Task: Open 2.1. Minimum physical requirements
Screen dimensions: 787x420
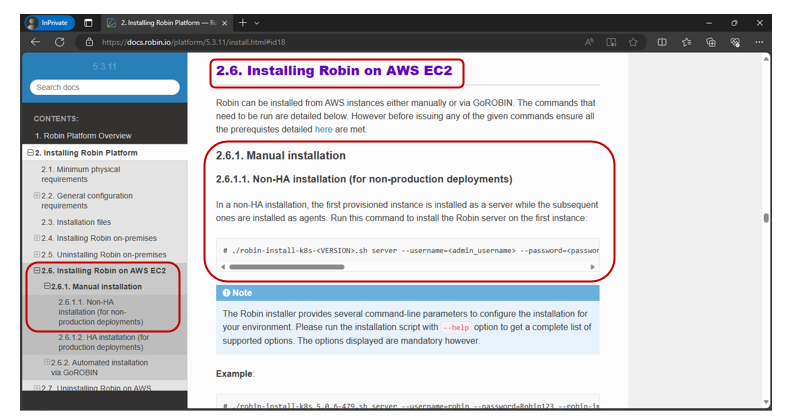Action: click(80, 174)
